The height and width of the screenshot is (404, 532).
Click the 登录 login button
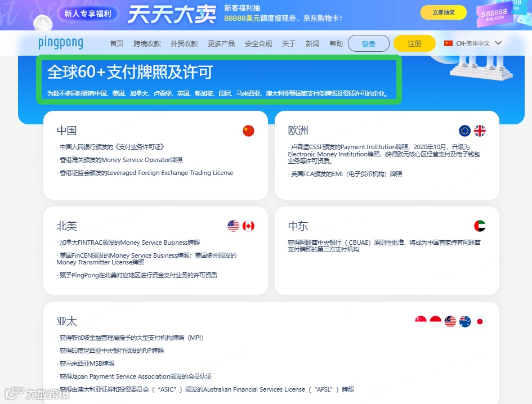pos(369,43)
